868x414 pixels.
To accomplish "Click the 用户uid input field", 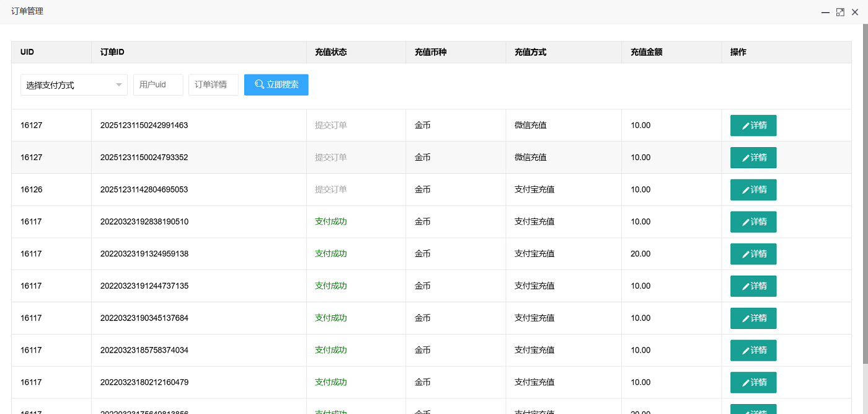I will [x=158, y=85].
